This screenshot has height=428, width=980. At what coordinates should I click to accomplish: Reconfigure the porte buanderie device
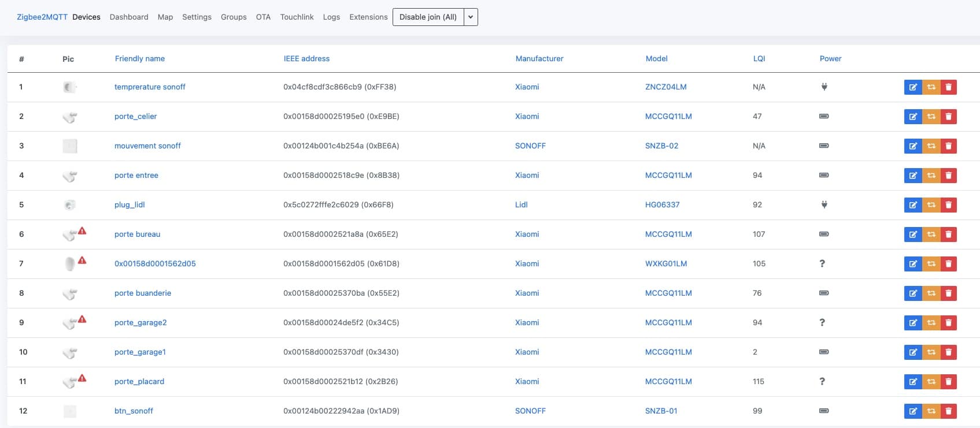point(931,293)
